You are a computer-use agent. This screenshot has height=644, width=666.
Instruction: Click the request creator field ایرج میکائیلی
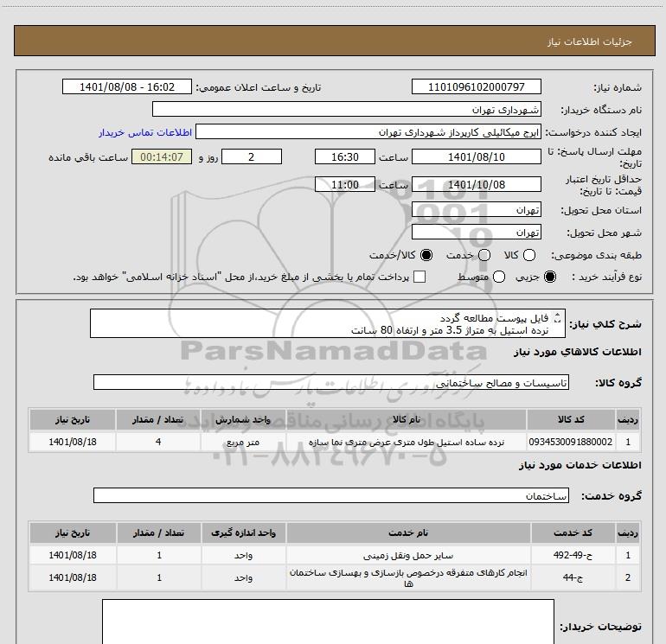(368, 132)
